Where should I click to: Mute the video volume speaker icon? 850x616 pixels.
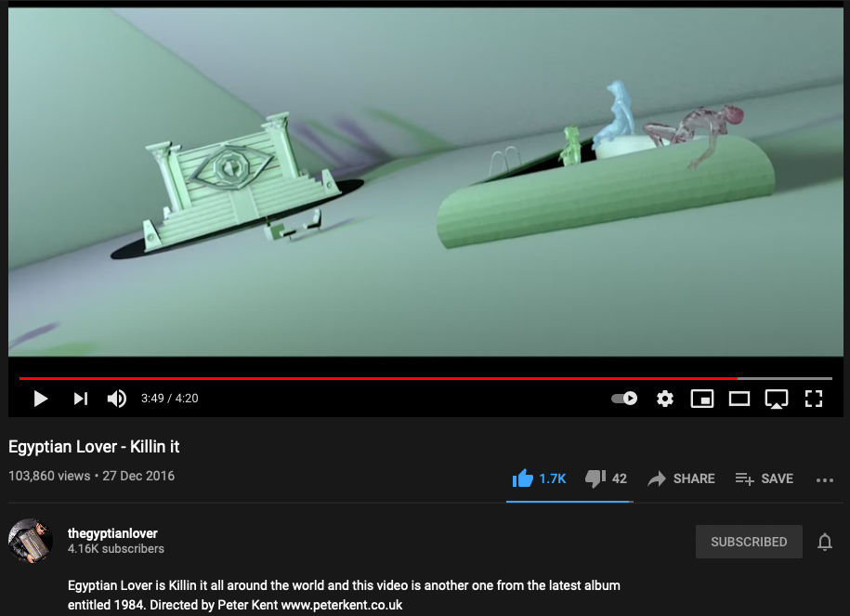(x=116, y=399)
